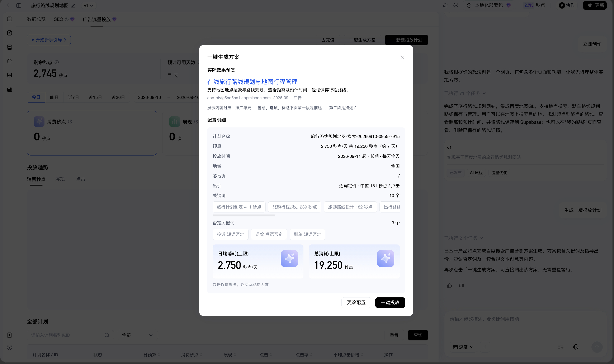Close the 一键生成方案 dialog
The image size is (614, 364).
click(x=402, y=57)
